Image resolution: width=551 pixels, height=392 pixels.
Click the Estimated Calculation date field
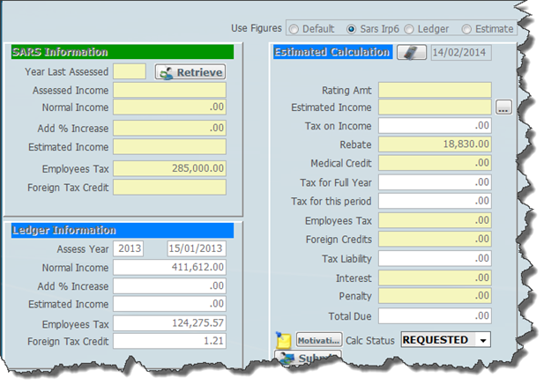461,52
